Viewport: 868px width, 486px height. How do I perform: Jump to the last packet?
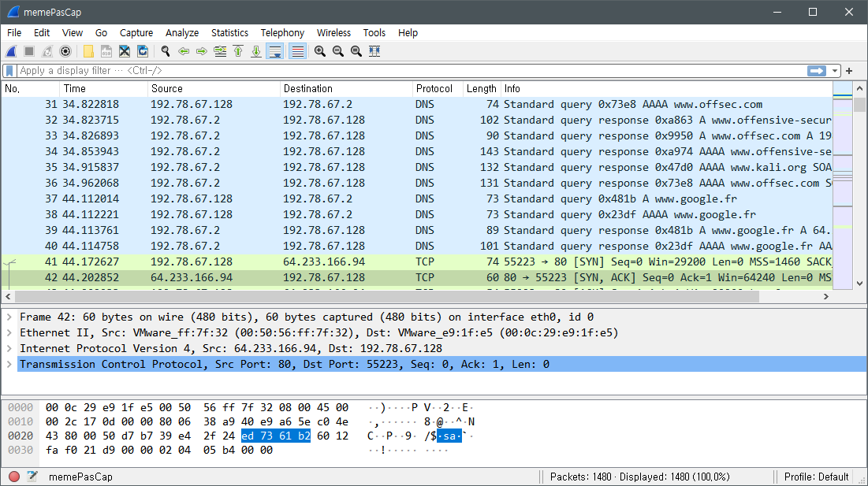[256, 51]
